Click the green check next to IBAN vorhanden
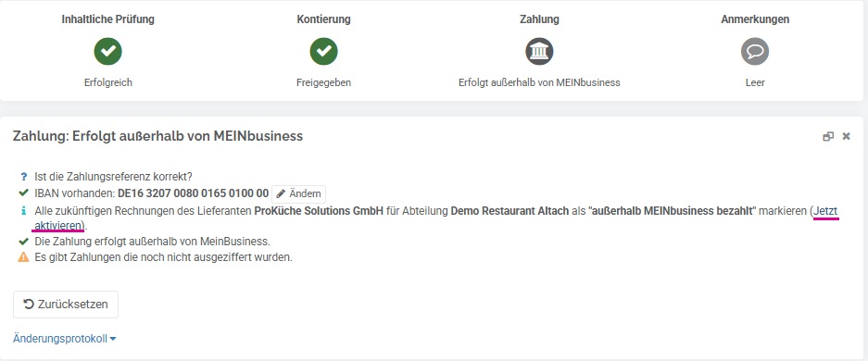 (x=23, y=193)
